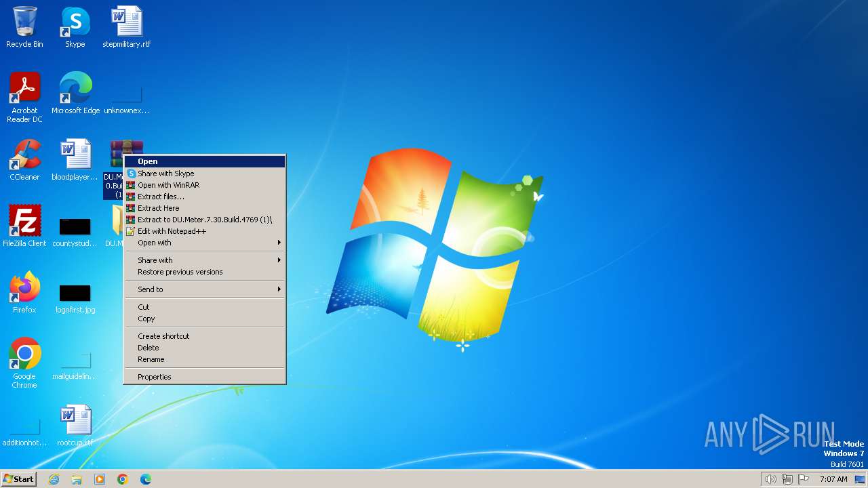Choose Extract to DU.Meter.7.30.Build.4769 (1)\
Image resolution: width=868 pixels, height=488 pixels.
[205, 220]
